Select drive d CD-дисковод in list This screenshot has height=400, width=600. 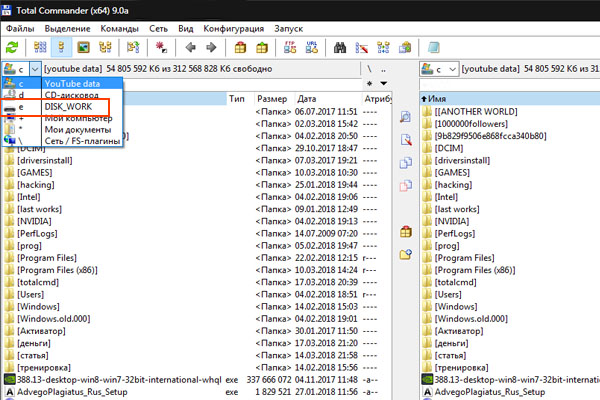[62, 95]
